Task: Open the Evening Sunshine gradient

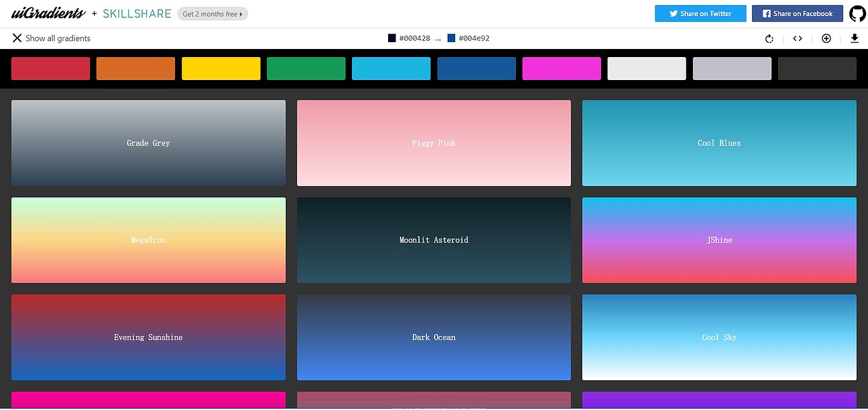Action: [148, 337]
